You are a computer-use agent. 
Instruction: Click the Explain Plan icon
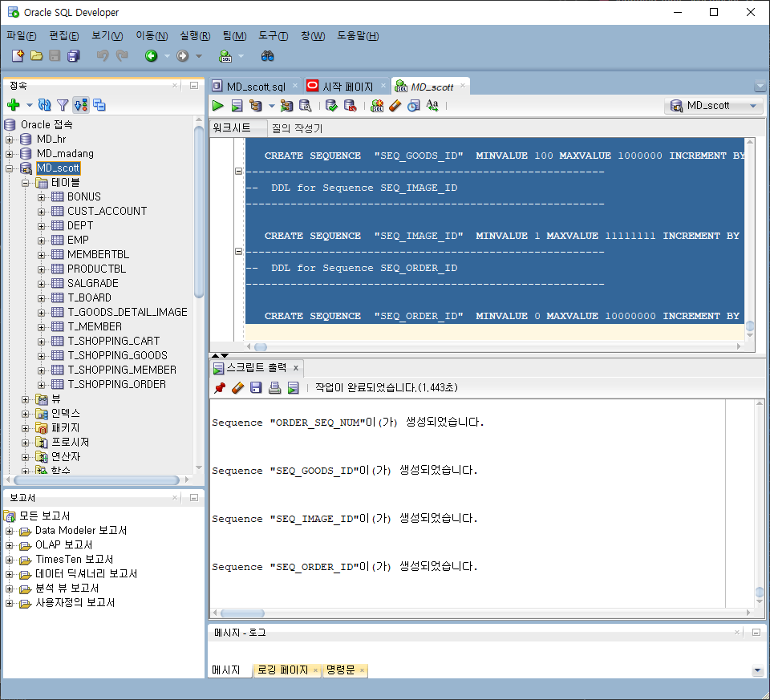(x=255, y=106)
